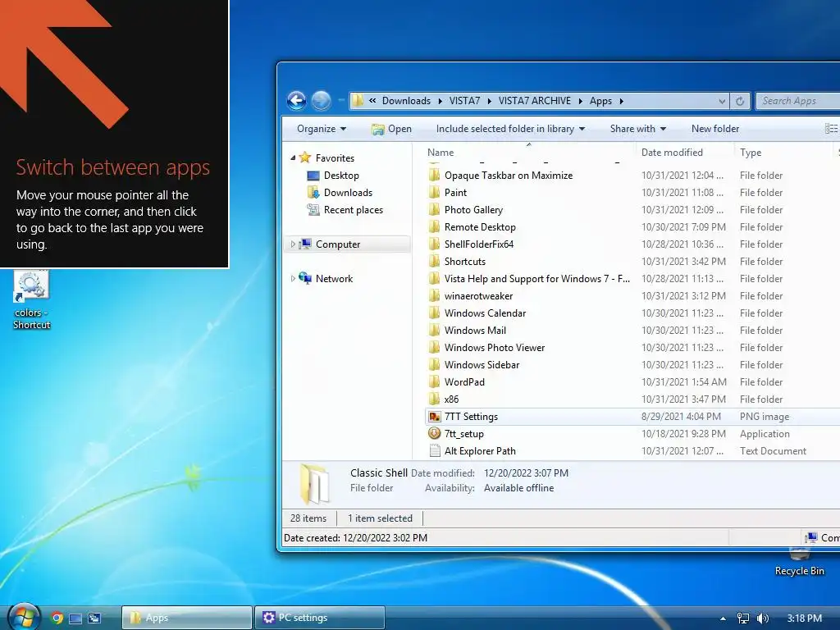Click the VISTA7 breadcrumb segment

464,101
